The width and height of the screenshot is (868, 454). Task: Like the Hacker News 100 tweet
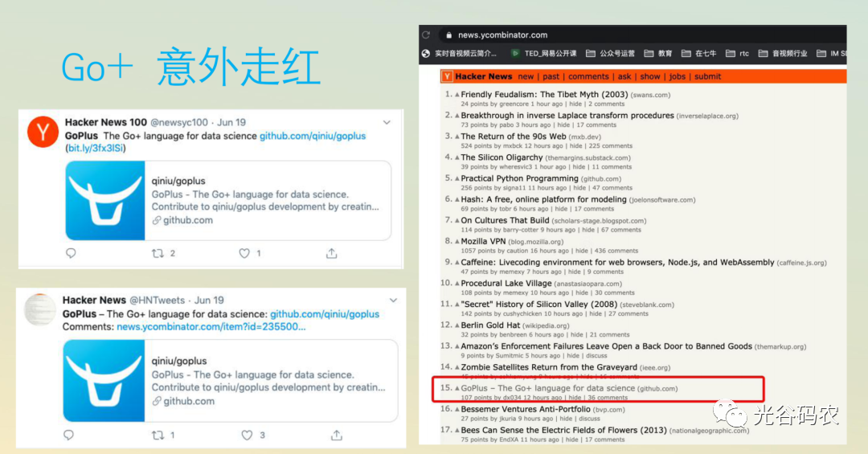coord(244,253)
